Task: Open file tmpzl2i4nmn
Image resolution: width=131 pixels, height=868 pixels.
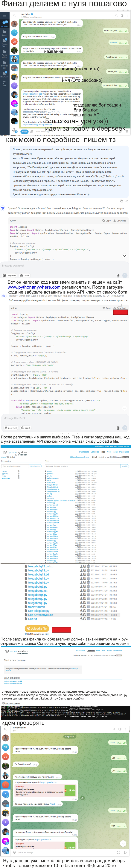Action: pos(36,607)
